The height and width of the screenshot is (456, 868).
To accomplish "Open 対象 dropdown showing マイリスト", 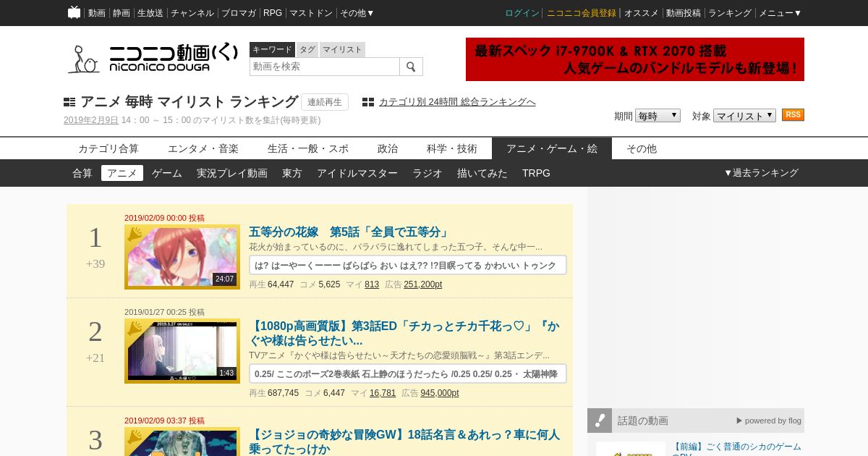I will (744, 116).
